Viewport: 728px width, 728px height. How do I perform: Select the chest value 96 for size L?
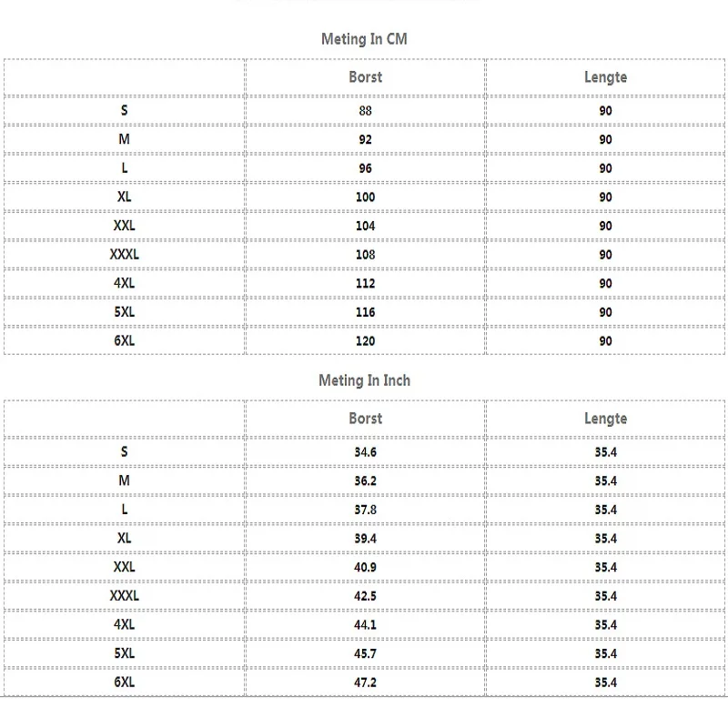(365, 168)
